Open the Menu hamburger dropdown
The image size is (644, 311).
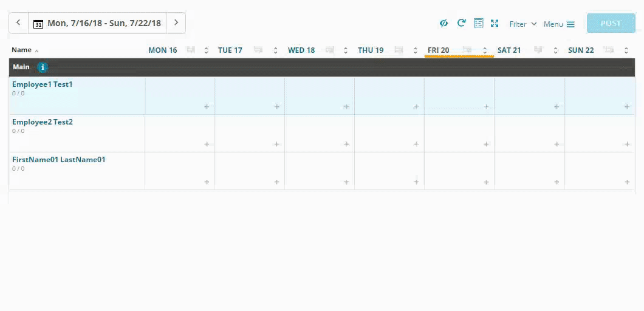(559, 24)
